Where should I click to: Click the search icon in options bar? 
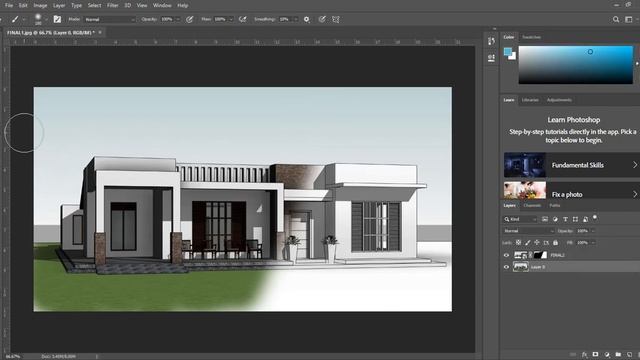(616, 19)
